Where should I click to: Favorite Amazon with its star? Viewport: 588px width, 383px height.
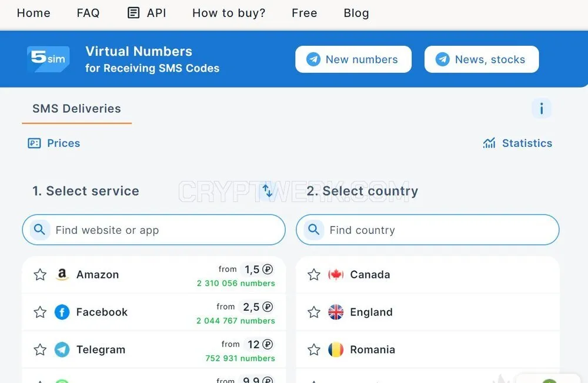click(x=40, y=274)
